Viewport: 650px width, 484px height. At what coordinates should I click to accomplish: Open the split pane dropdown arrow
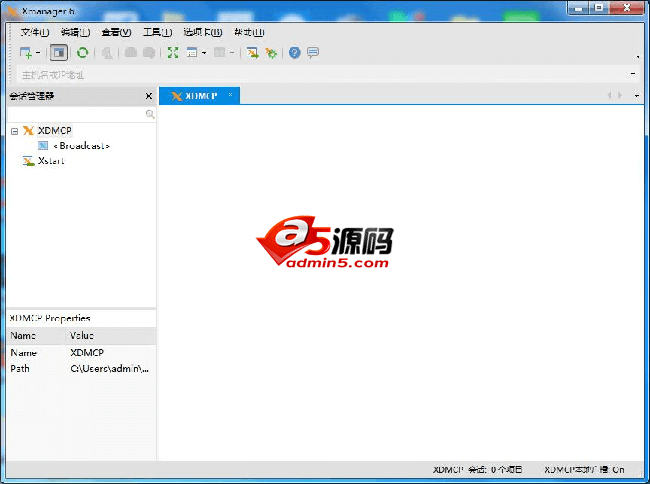pyautogui.click(x=232, y=53)
